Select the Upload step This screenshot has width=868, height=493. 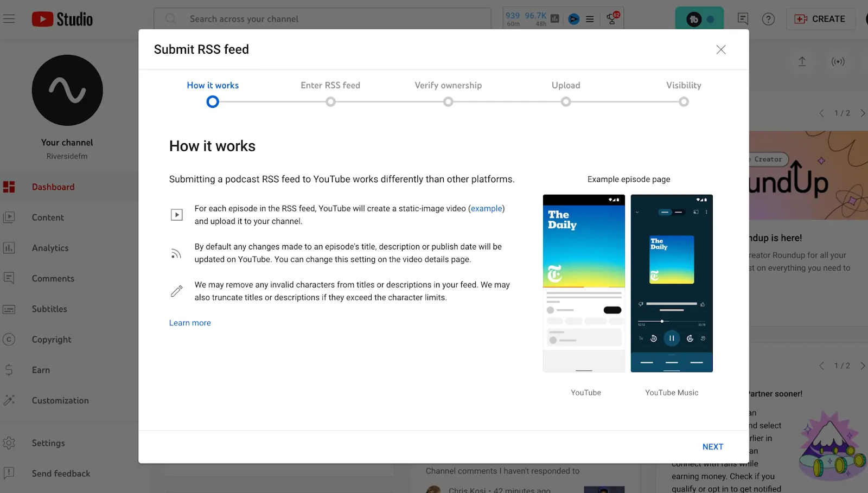(x=566, y=93)
